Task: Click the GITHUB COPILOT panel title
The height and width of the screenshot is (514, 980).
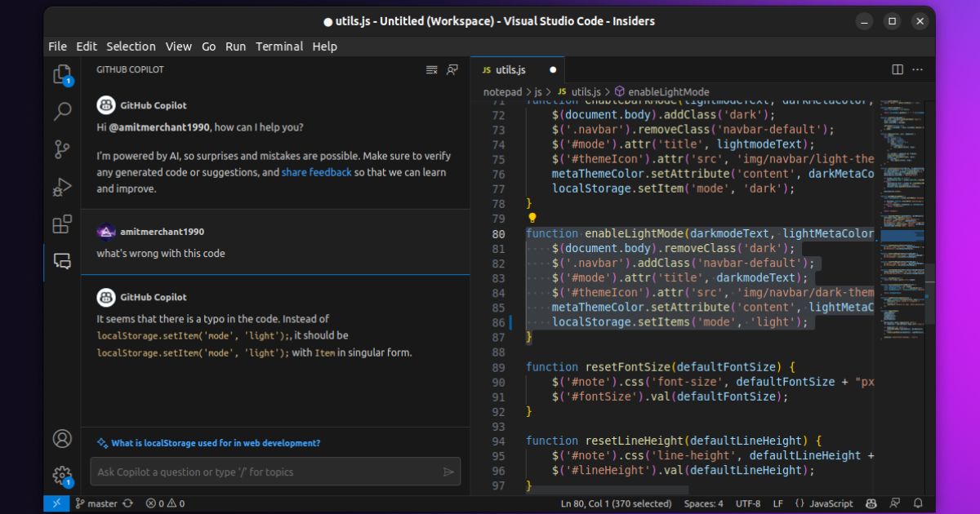Action: point(130,70)
